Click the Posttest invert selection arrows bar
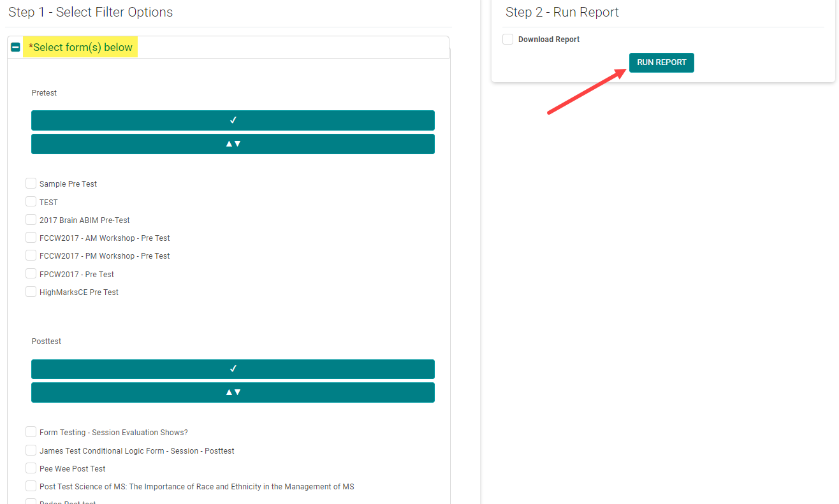Viewport: 839px width, 504px height. coord(233,392)
